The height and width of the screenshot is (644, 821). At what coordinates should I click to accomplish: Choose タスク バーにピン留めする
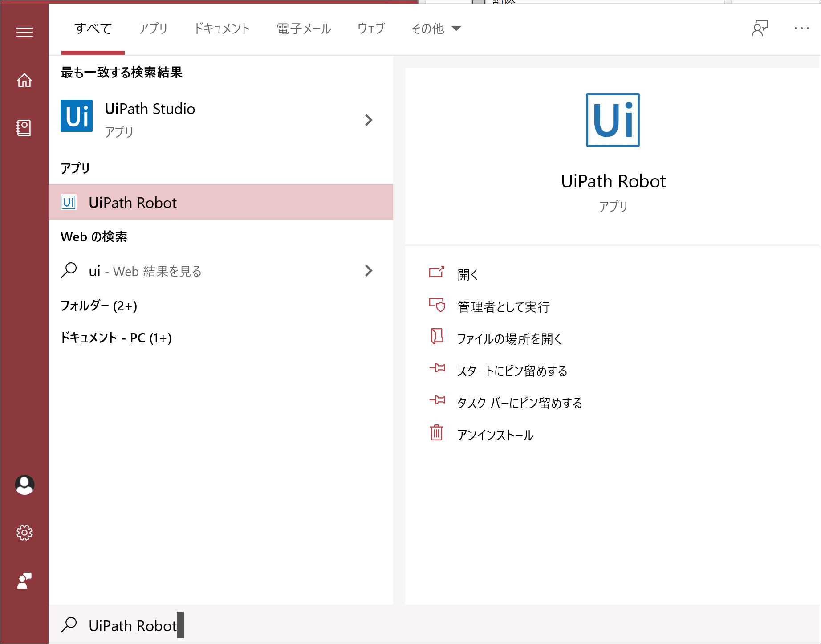(520, 403)
